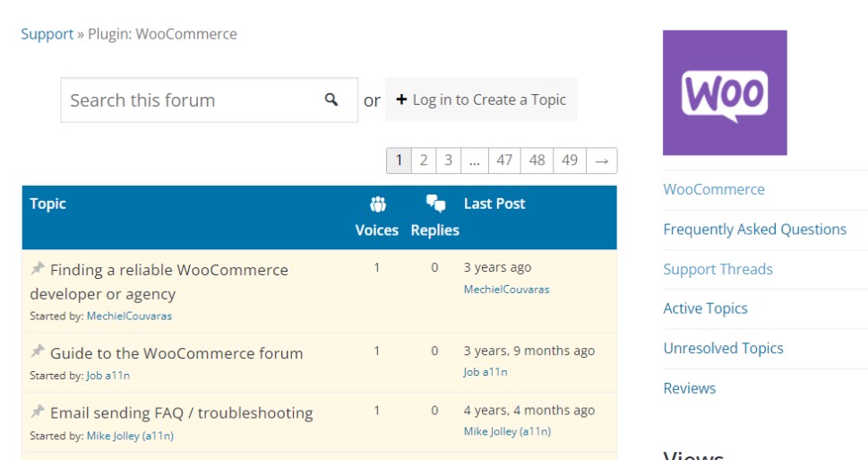Open Finding a reliable WooCommerce developer topic

pos(159,282)
